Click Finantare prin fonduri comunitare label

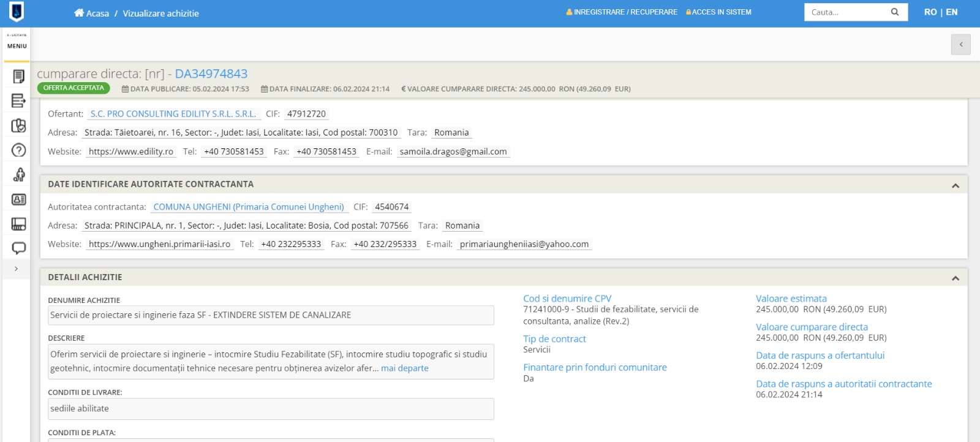coord(595,367)
